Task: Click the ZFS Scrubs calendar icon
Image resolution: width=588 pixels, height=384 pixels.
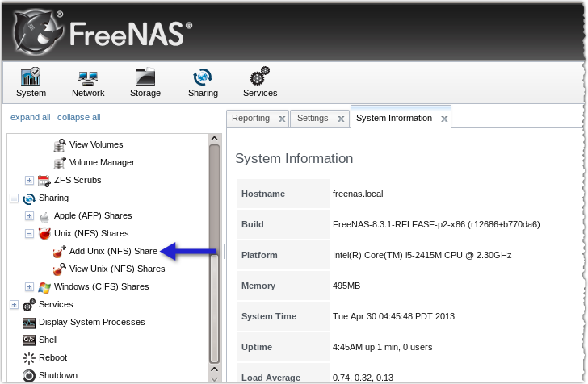Action: (x=44, y=181)
